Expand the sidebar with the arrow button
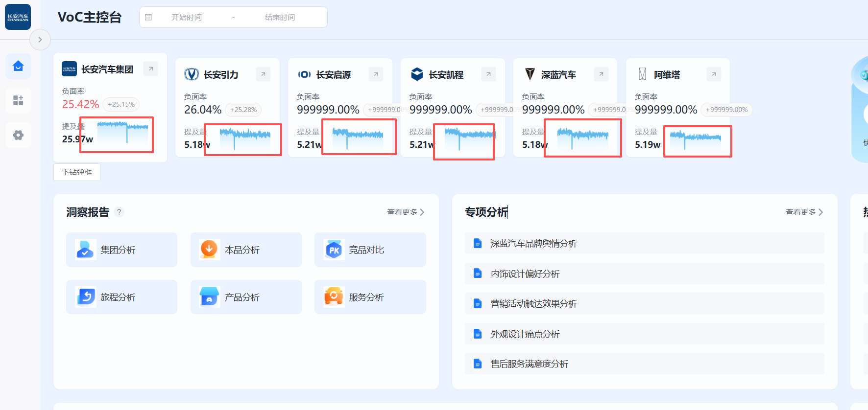The height and width of the screenshot is (410, 868). click(40, 40)
